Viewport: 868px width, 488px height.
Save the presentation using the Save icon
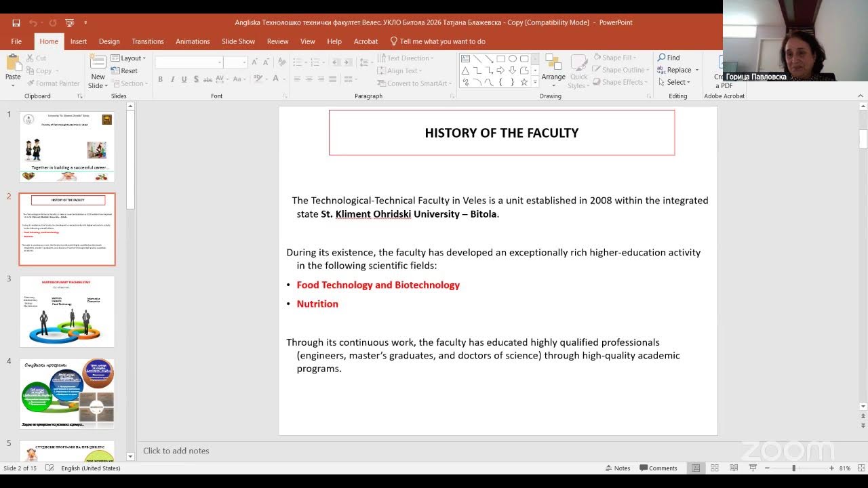[x=16, y=22]
